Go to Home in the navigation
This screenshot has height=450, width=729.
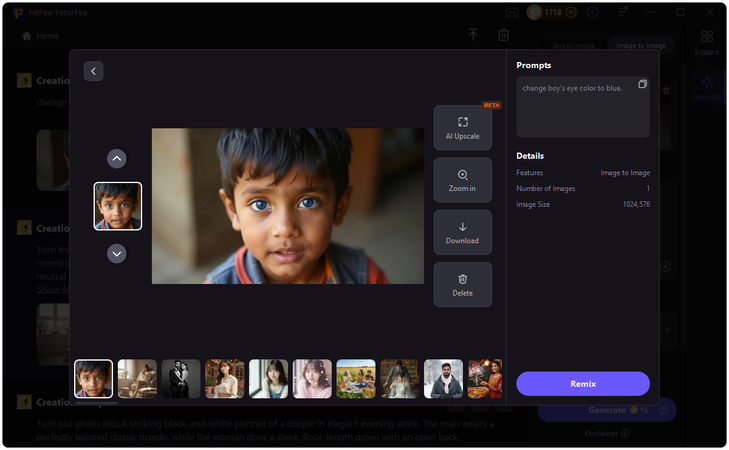tap(41, 36)
